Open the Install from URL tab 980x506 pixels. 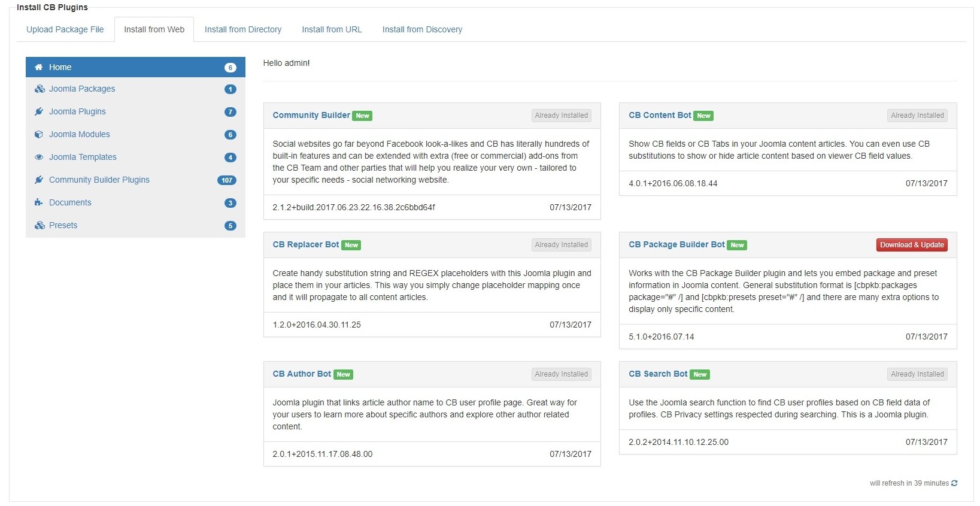click(332, 29)
